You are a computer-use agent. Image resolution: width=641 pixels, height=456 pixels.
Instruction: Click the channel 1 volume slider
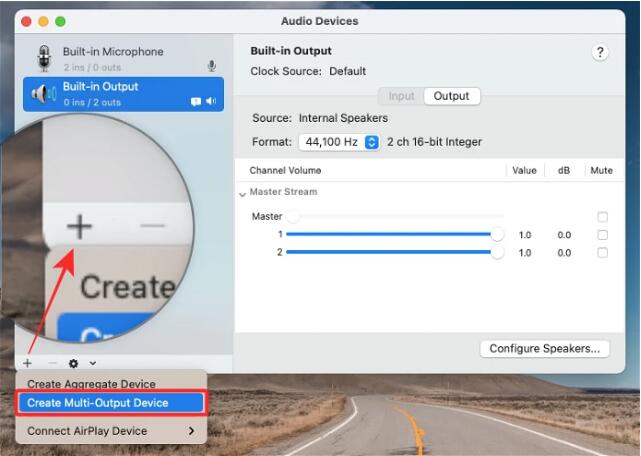point(390,235)
